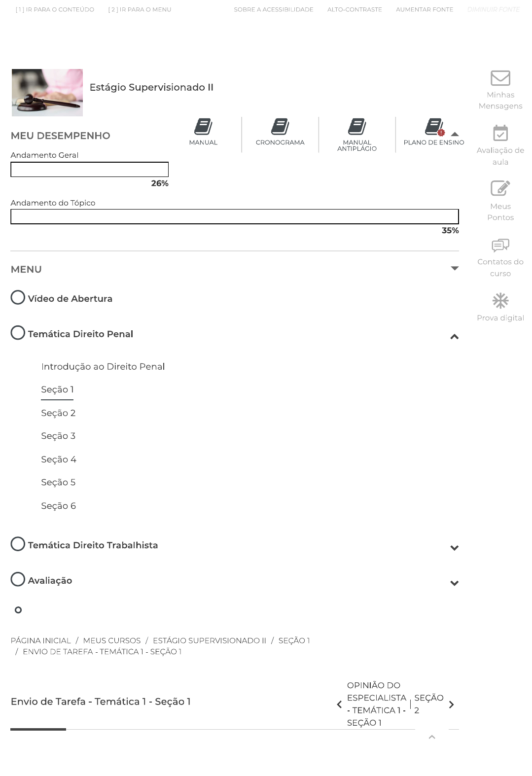Screen dimensions: 532x776
Task: Toggle the Temática Direito Penal completion circle
Action: coord(18,333)
